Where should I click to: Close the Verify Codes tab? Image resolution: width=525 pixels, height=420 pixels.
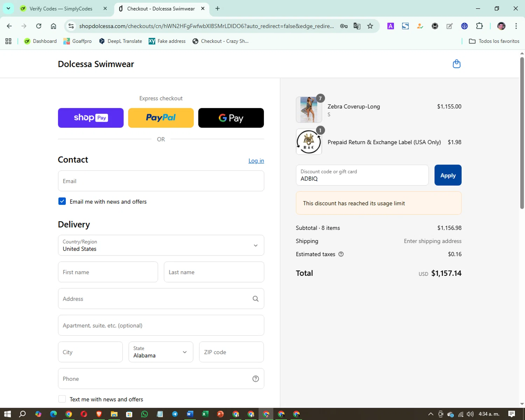point(105,8)
